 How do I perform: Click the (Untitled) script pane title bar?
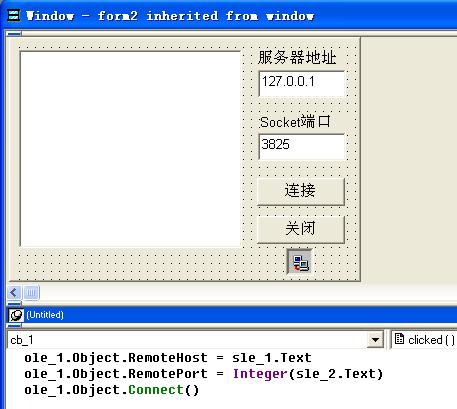click(232, 315)
